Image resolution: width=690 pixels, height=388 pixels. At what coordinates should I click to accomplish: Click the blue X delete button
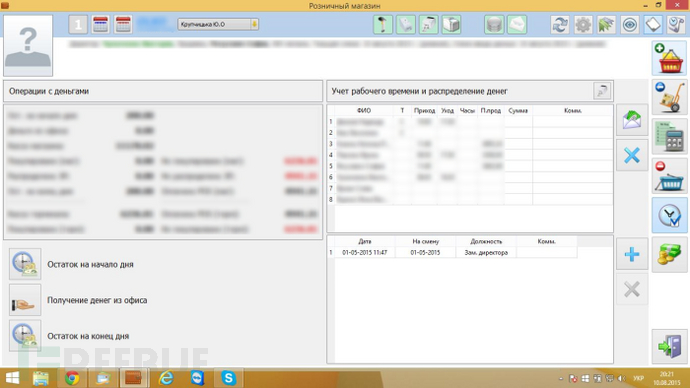pyautogui.click(x=632, y=155)
